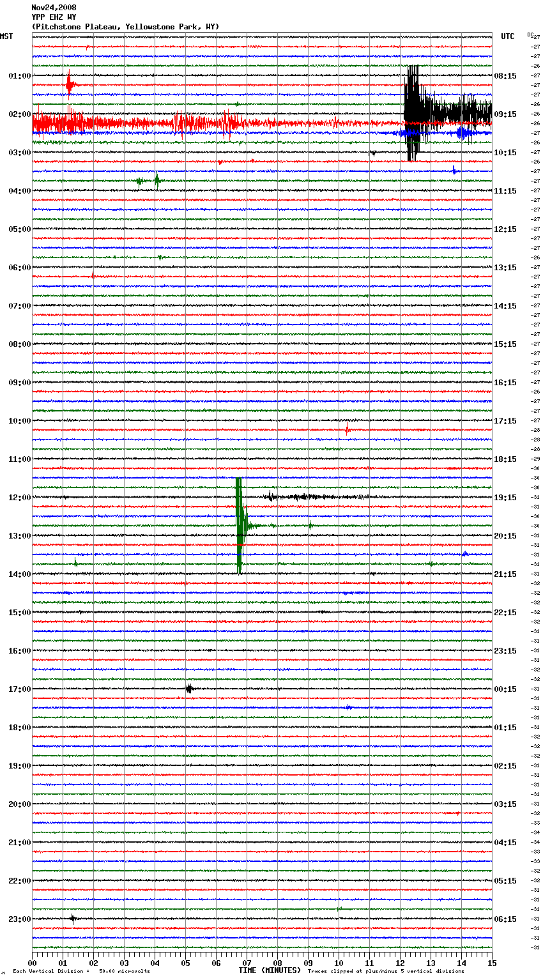Click the 14:15 UTC row label

click(x=505, y=306)
